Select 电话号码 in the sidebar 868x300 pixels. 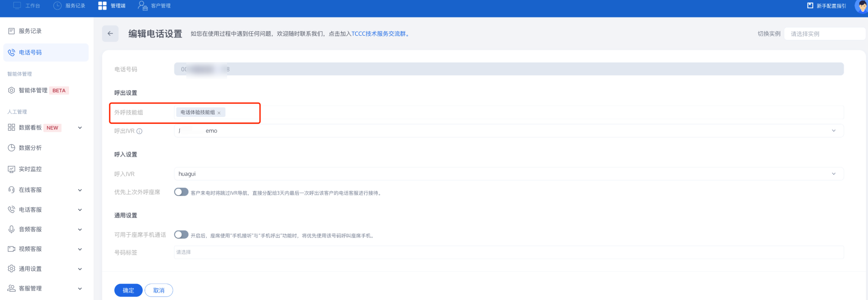(x=46, y=53)
